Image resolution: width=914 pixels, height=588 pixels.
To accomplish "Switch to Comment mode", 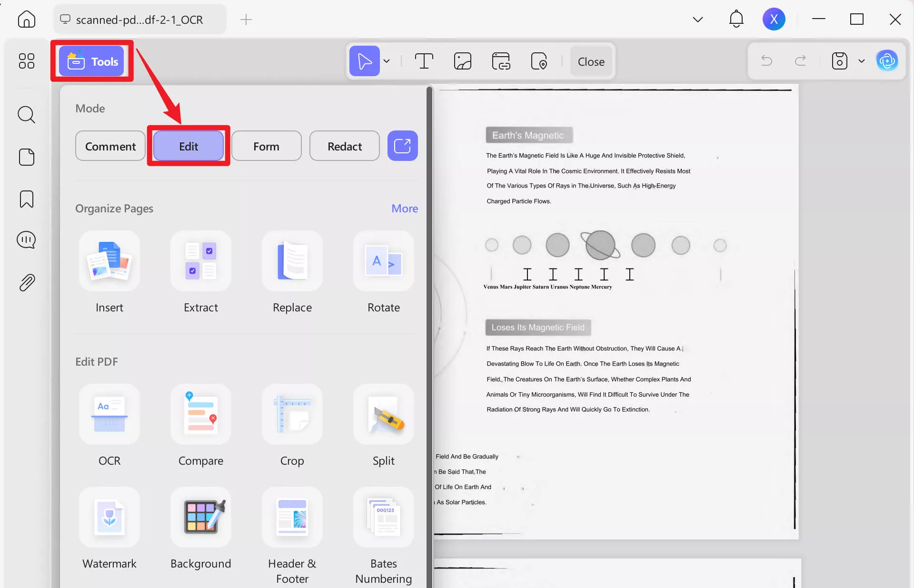I will 110,146.
